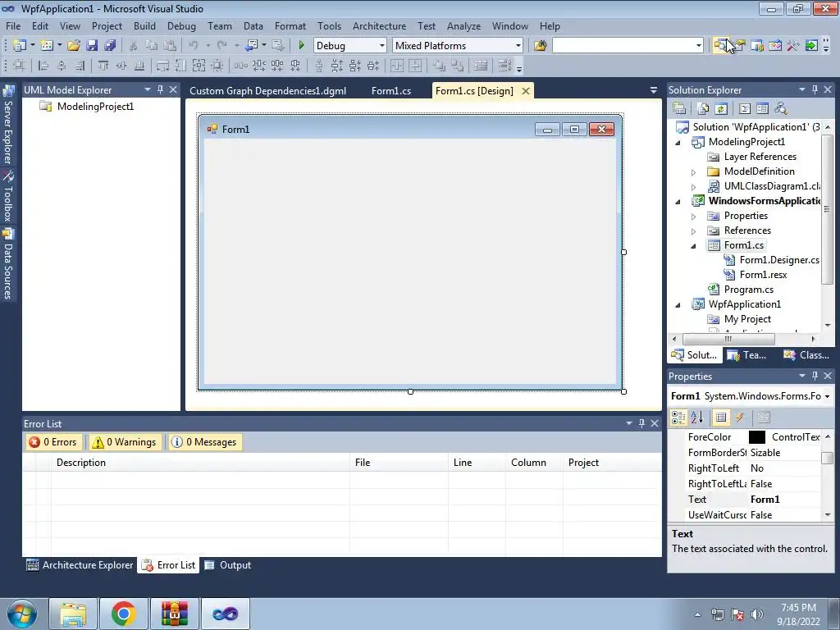
Task: Click the Extension Manager green arrow icon
Action: tap(811, 46)
